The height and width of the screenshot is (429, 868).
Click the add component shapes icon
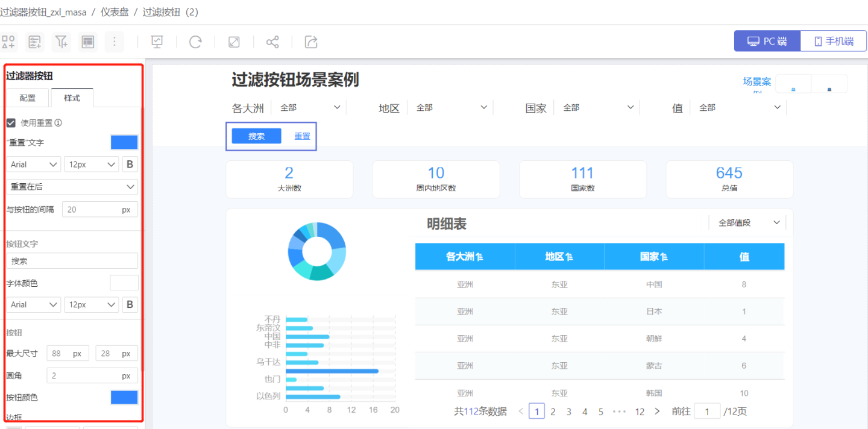tap(9, 42)
